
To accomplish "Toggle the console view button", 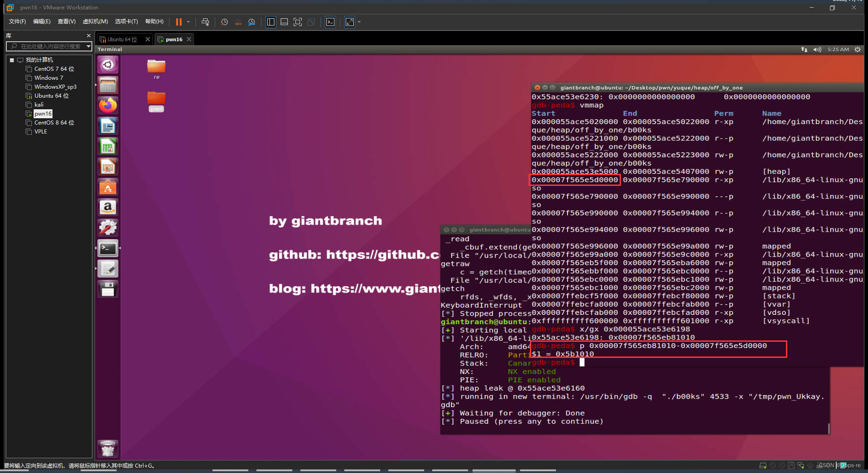I will click(x=330, y=22).
